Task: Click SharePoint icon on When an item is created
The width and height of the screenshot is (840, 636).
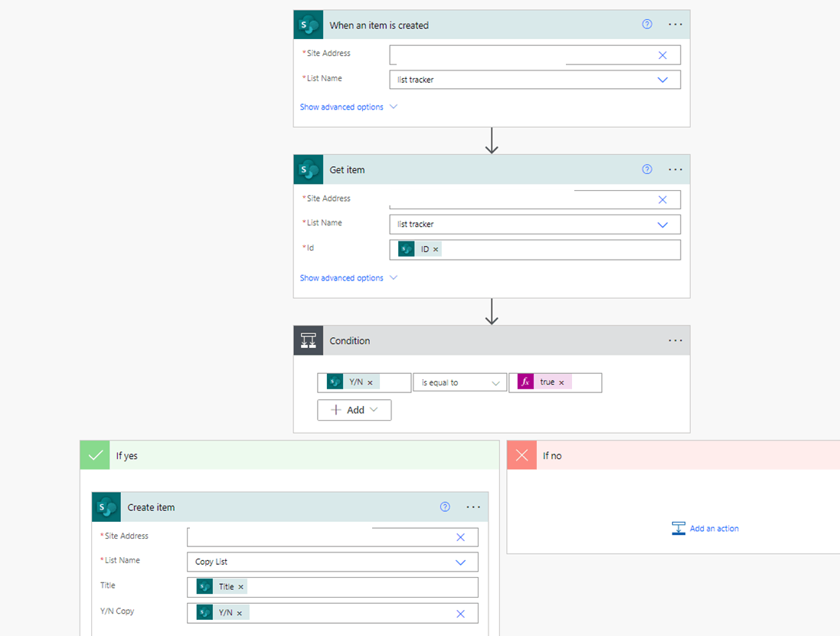Action: pos(308,25)
